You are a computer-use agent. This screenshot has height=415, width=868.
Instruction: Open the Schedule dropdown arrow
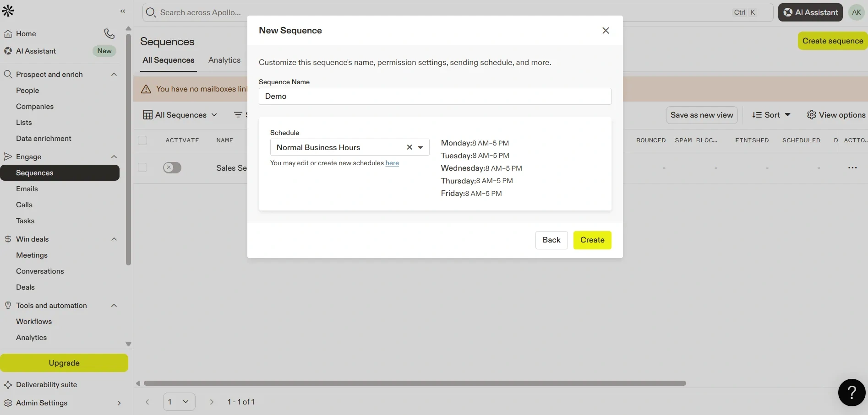(420, 147)
